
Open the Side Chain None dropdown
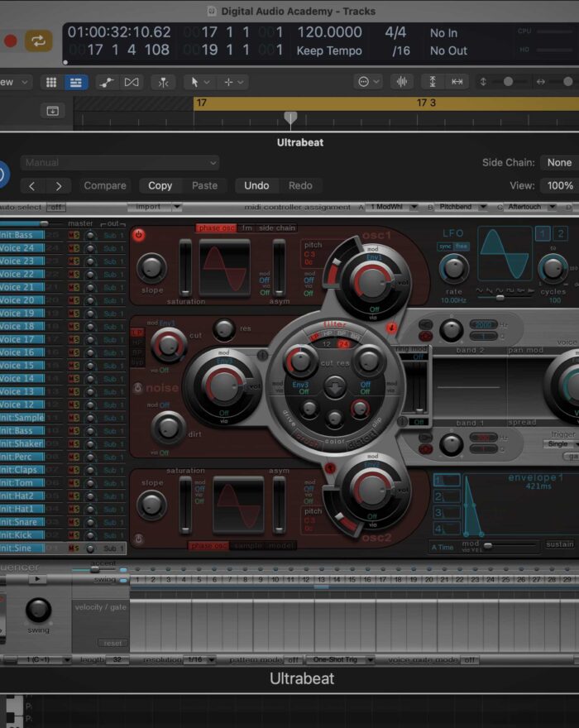tap(559, 162)
